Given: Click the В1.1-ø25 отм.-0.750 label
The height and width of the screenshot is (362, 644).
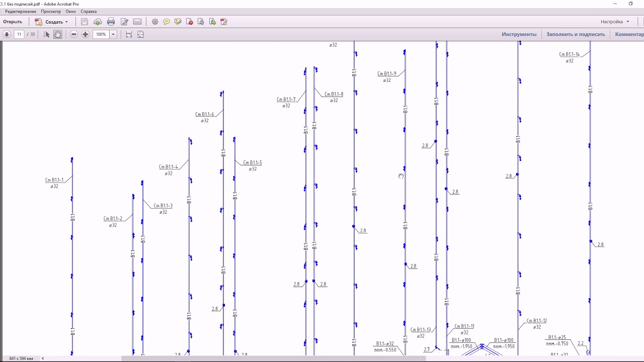Looking at the screenshot, I should pos(557,340).
